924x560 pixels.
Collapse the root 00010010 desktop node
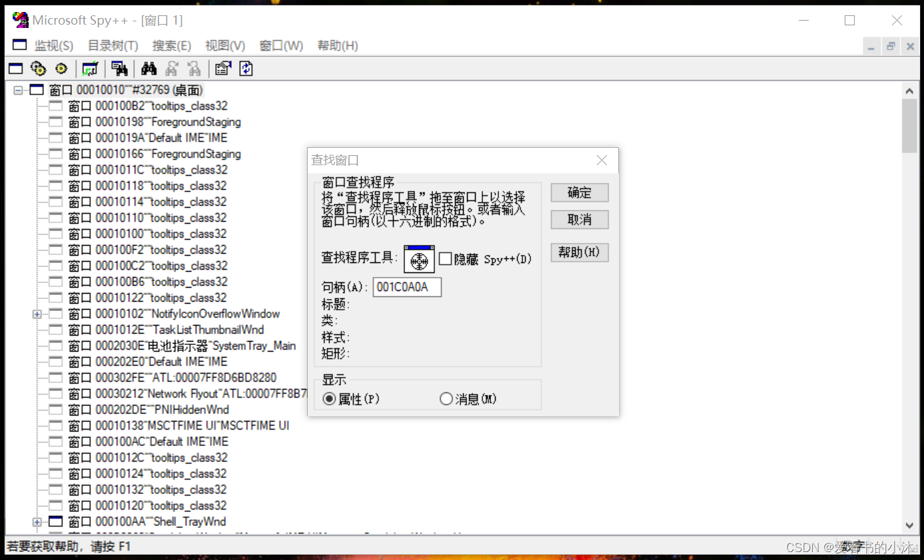[18, 90]
